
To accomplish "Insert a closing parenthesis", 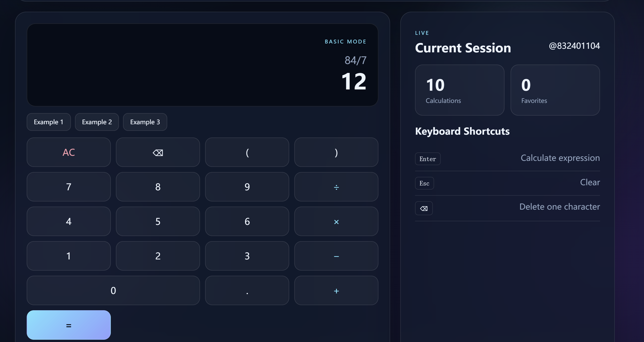I will (336, 152).
